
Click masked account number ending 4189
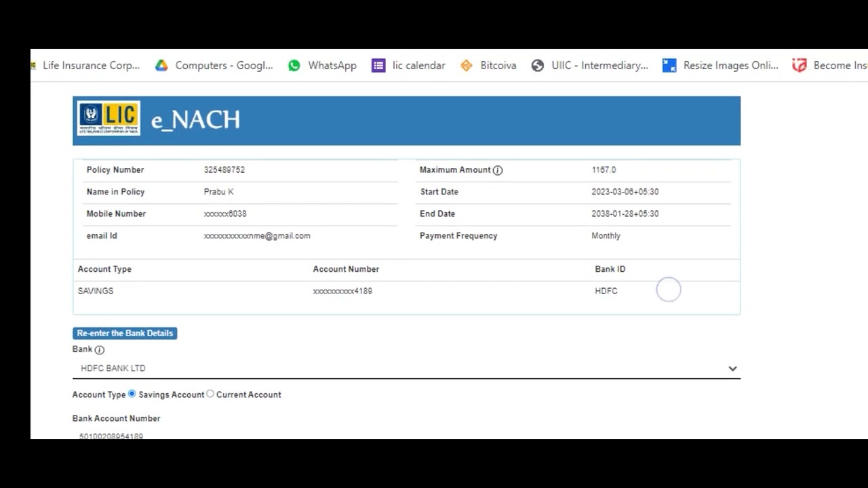click(x=342, y=291)
